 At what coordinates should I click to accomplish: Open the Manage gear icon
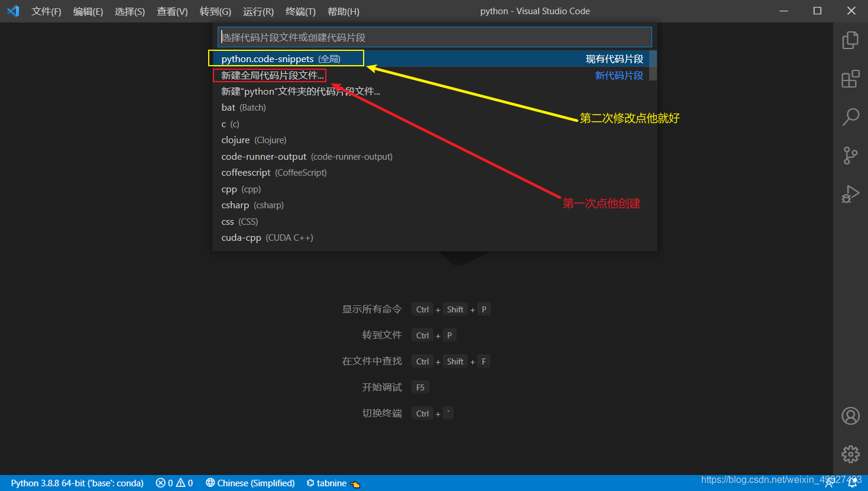(x=850, y=454)
